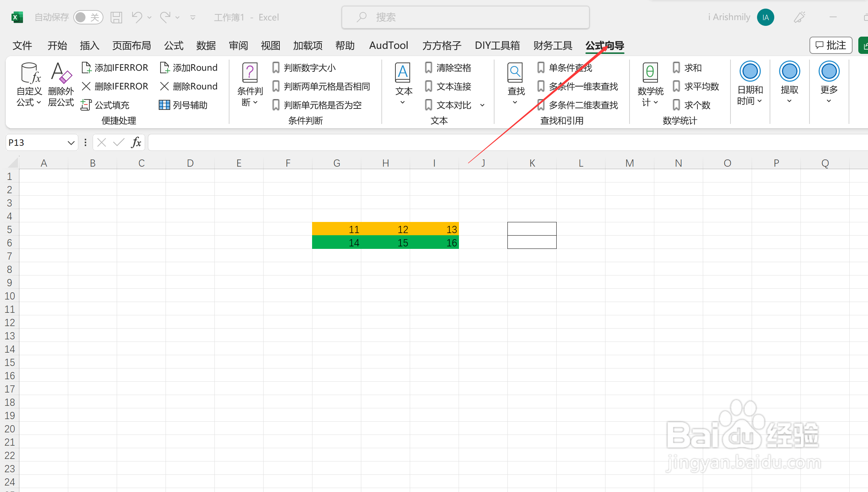Image resolution: width=868 pixels, height=492 pixels.
Task: Switch to the AudTool tab
Action: tap(389, 46)
